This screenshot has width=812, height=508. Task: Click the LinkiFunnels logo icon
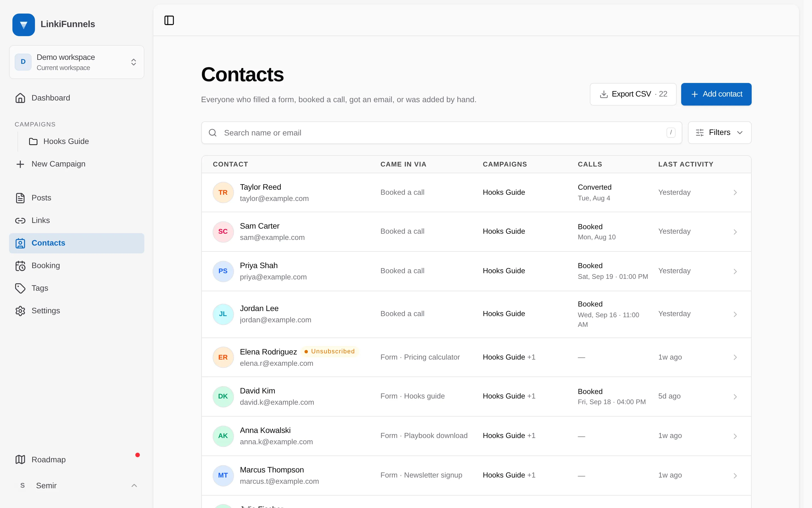click(23, 25)
